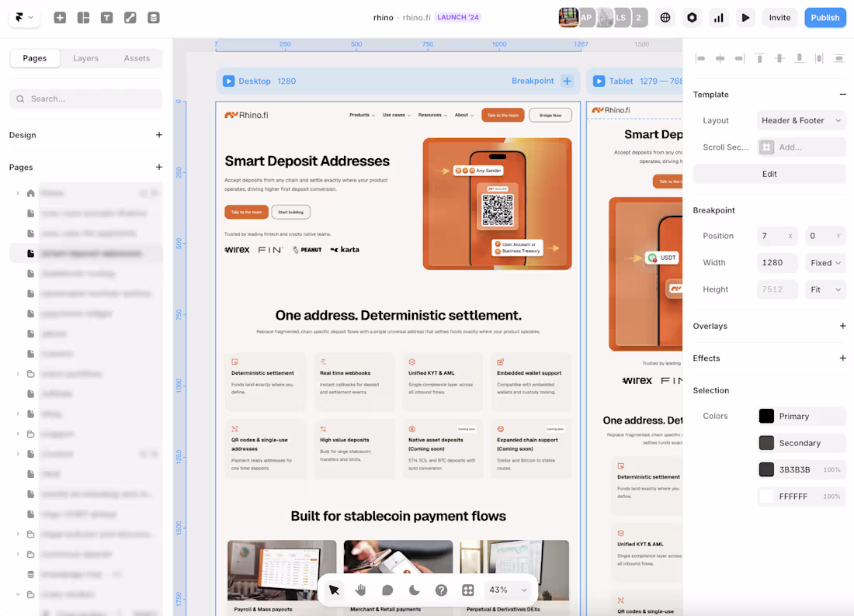The image size is (854, 616).
Task: Select the Vector pen tool
Action: (130, 17)
